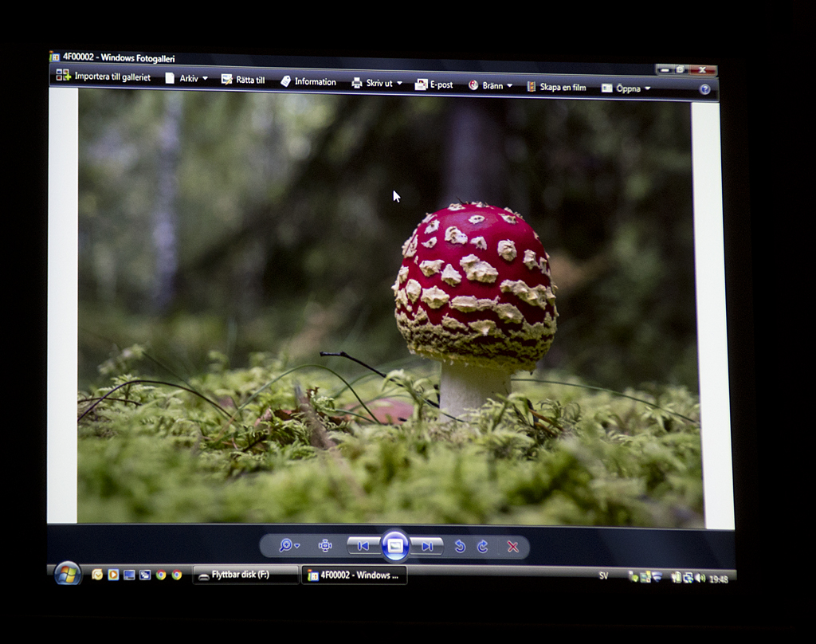Send the photo via E-post
The width and height of the screenshot is (816, 644).
click(x=434, y=84)
